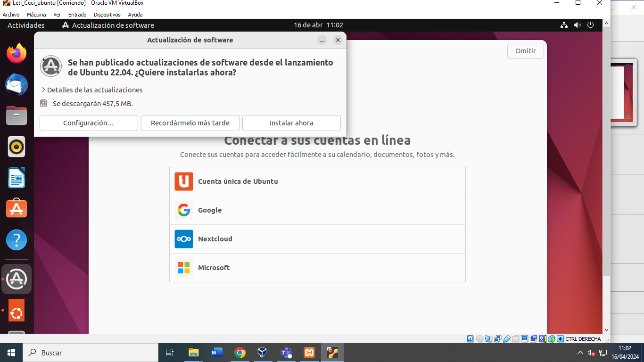
Task: Skip account setup with Omitir
Action: pos(525,51)
